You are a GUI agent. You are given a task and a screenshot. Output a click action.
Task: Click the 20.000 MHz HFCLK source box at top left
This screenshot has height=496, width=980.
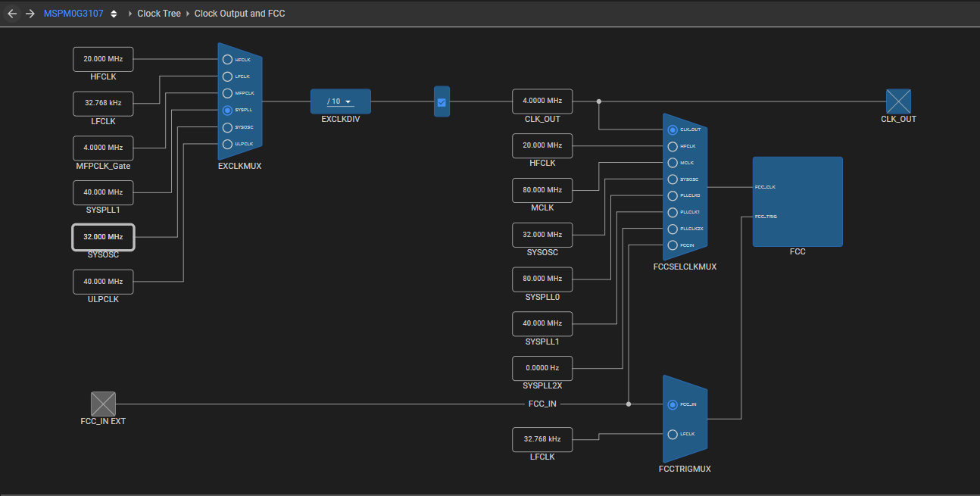point(103,59)
